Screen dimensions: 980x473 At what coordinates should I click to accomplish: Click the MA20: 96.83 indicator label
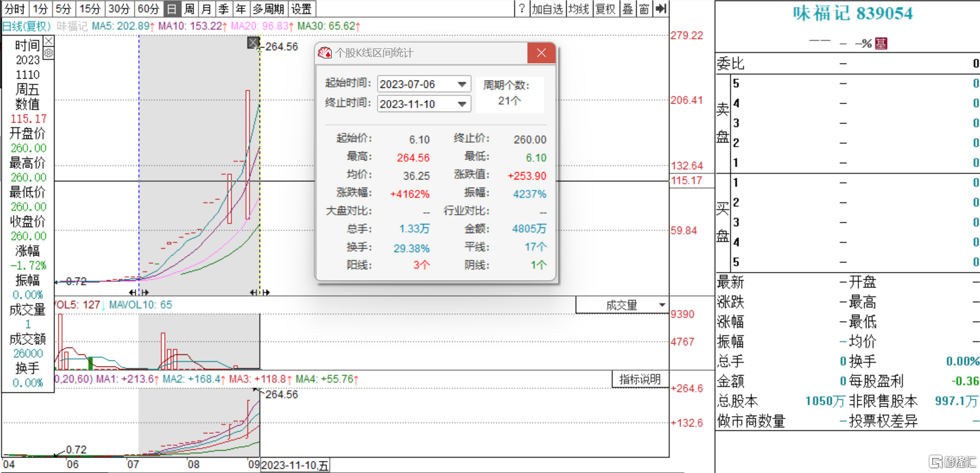(x=262, y=26)
